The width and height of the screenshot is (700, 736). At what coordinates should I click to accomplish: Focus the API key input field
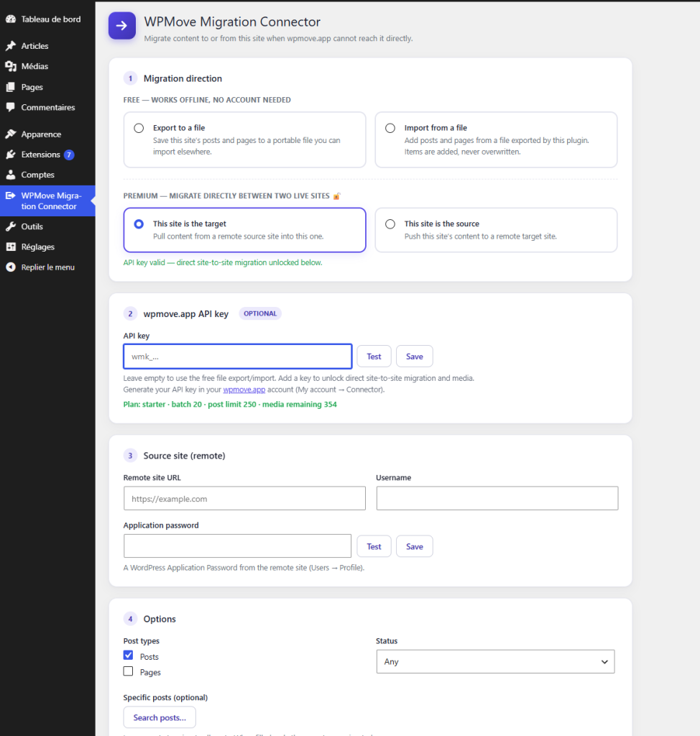click(238, 356)
